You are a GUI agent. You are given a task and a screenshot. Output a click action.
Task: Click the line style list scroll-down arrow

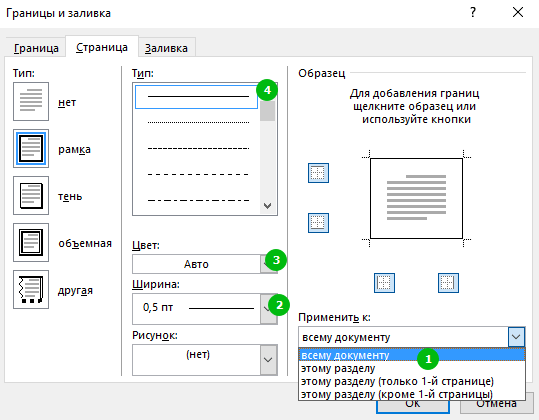click(267, 206)
